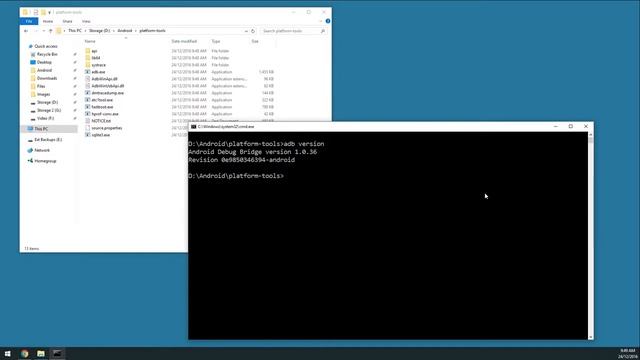Select the sqlite3.exe file icon
Image resolution: width=640 pixels, height=360 pixels.
click(87, 135)
